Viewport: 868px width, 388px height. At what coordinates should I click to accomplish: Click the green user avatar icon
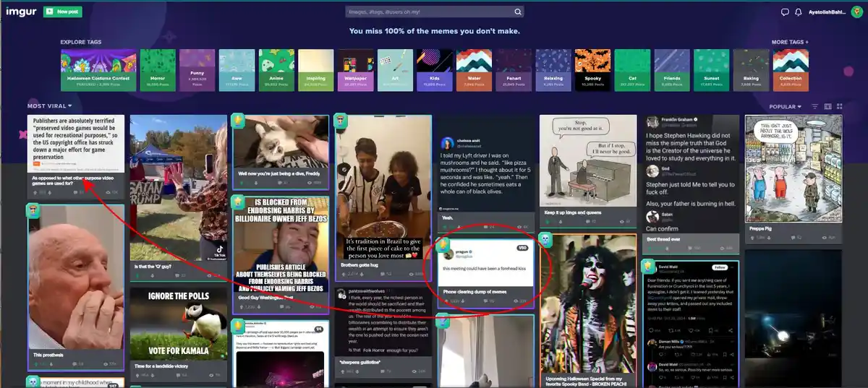pyautogui.click(x=857, y=12)
